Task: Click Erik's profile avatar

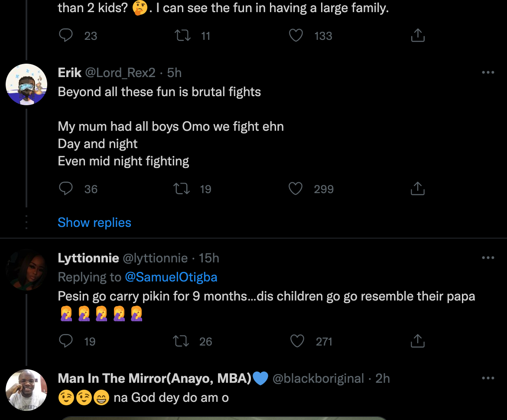Action: pos(26,84)
